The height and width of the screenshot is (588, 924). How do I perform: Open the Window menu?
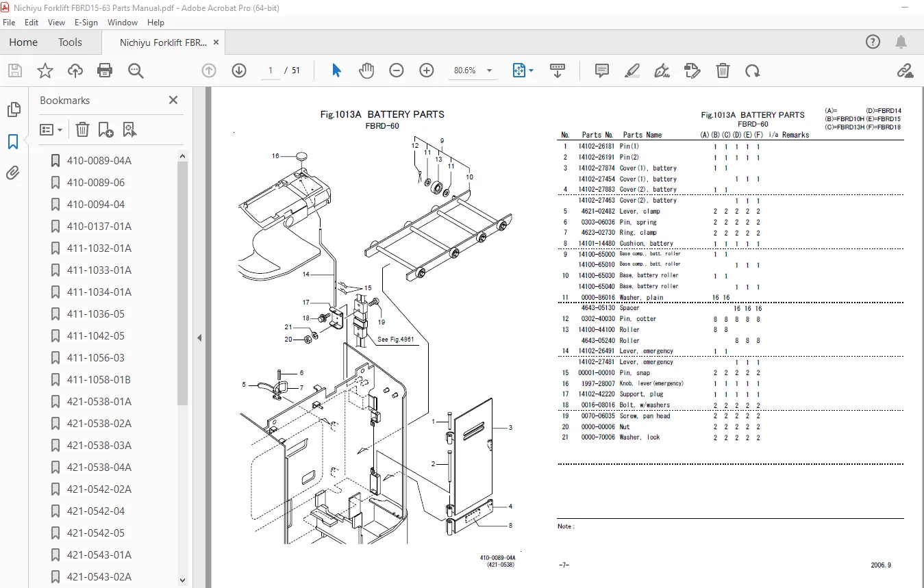point(123,22)
